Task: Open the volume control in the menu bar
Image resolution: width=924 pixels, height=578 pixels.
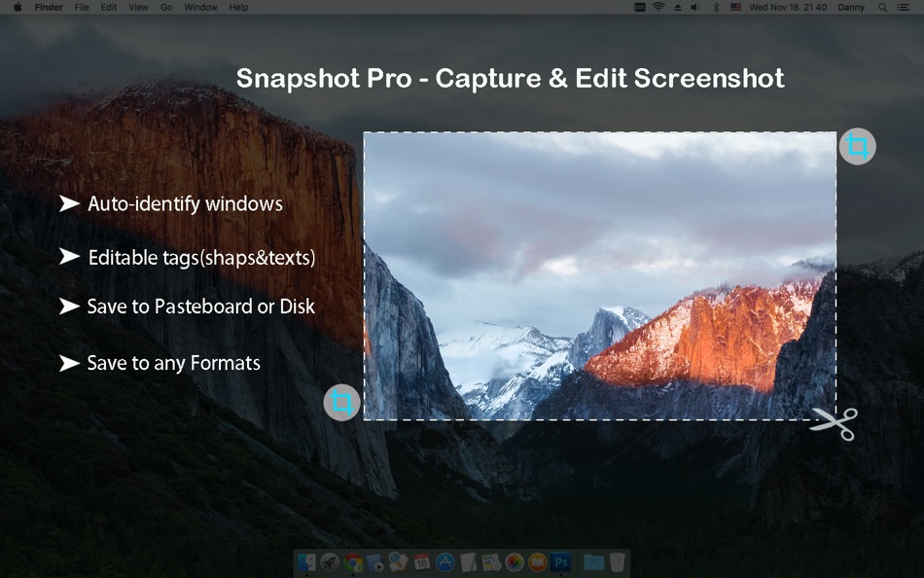Action: pos(695,7)
